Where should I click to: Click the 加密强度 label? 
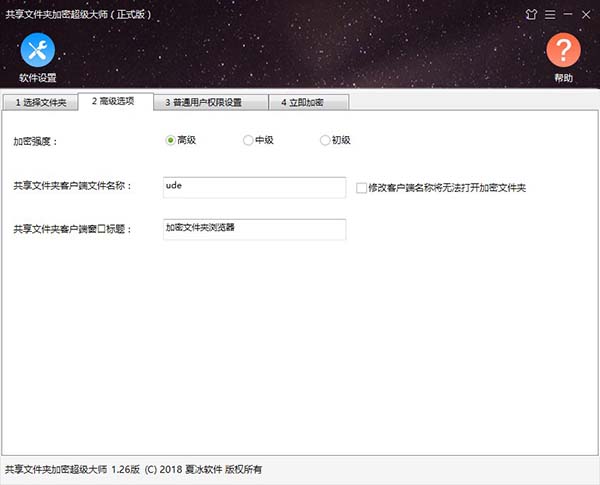point(35,142)
